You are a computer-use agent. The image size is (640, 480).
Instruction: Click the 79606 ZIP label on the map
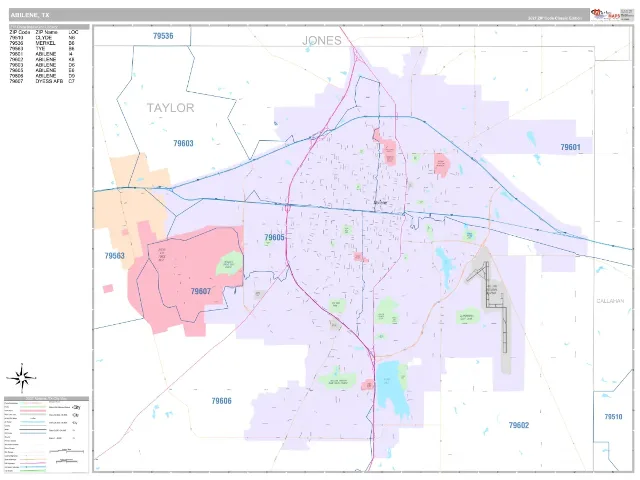coord(221,401)
